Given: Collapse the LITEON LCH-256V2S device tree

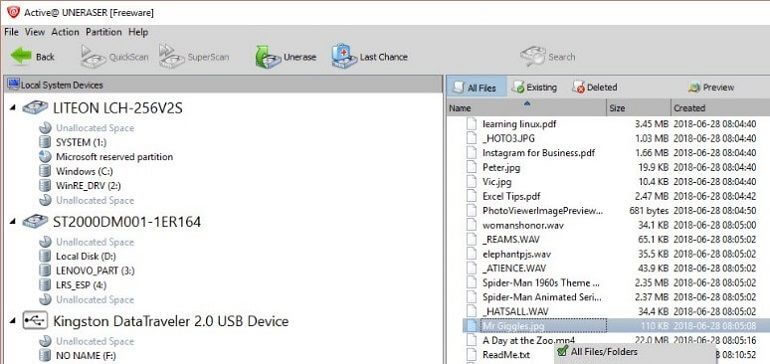Looking at the screenshot, I should click(x=13, y=108).
